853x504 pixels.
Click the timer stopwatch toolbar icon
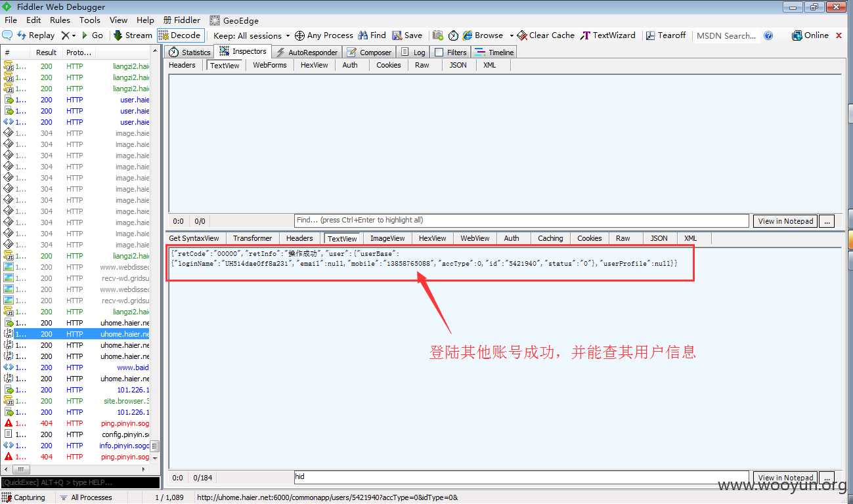tap(453, 35)
